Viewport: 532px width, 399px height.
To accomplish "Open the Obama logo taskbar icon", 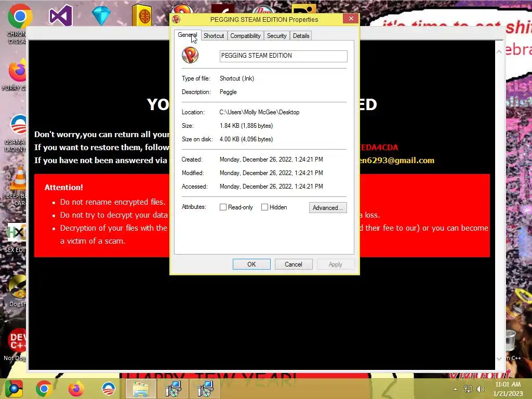I will point(109,389).
